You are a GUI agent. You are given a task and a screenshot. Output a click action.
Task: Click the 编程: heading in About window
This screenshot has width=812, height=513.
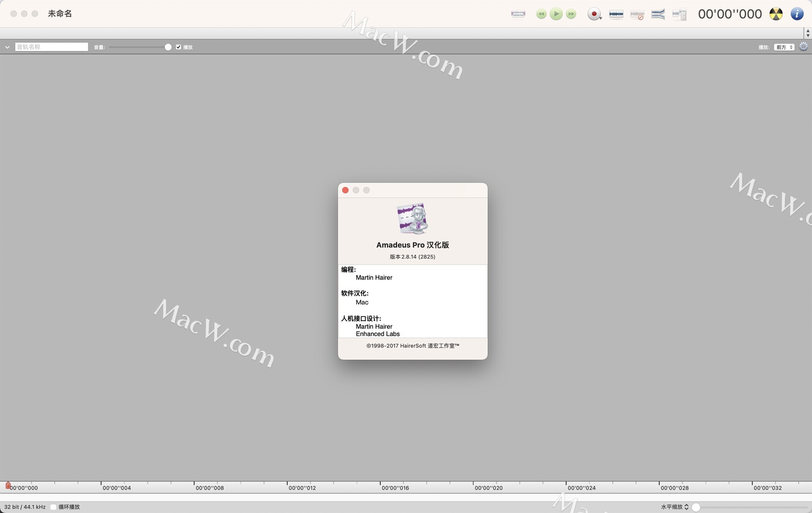(x=348, y=269)
